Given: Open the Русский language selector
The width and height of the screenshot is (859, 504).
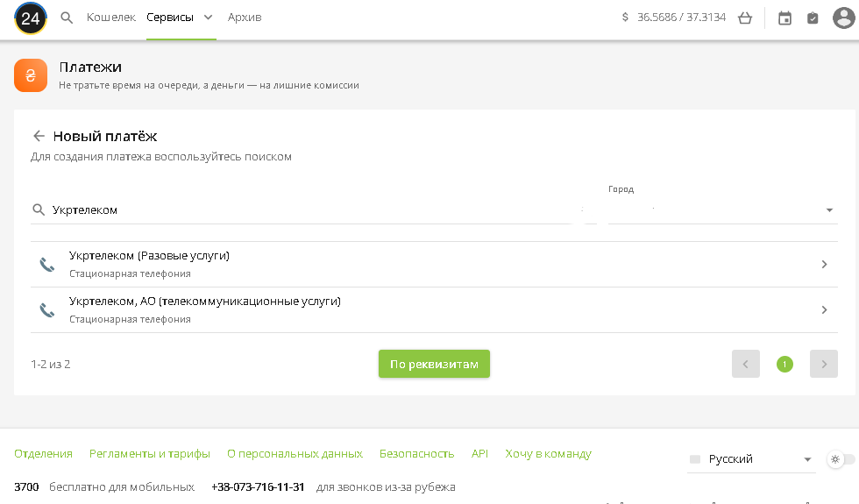Looking at the screenshot, I should point(751,459).
